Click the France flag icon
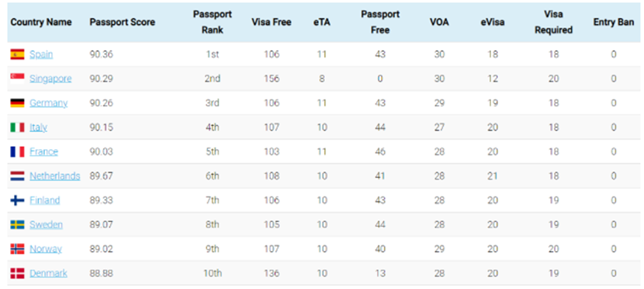This screenshot has width=644, height=289. pyautogui.click(x=17, y=151)
